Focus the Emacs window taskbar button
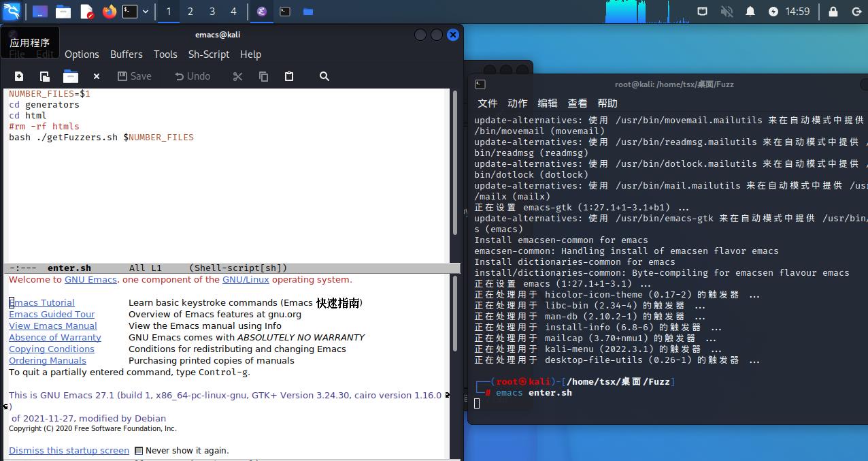This screenshot has width=868, height=461. (x=262, y=12)
